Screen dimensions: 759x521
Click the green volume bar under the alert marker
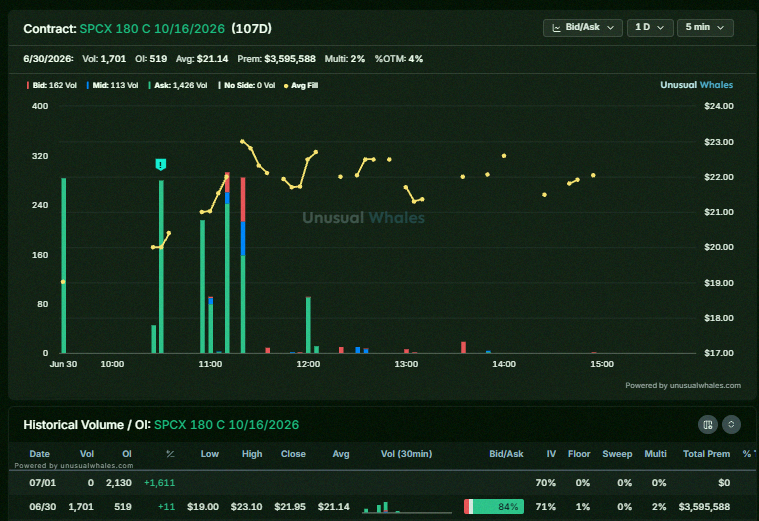[x=161, y=267]
